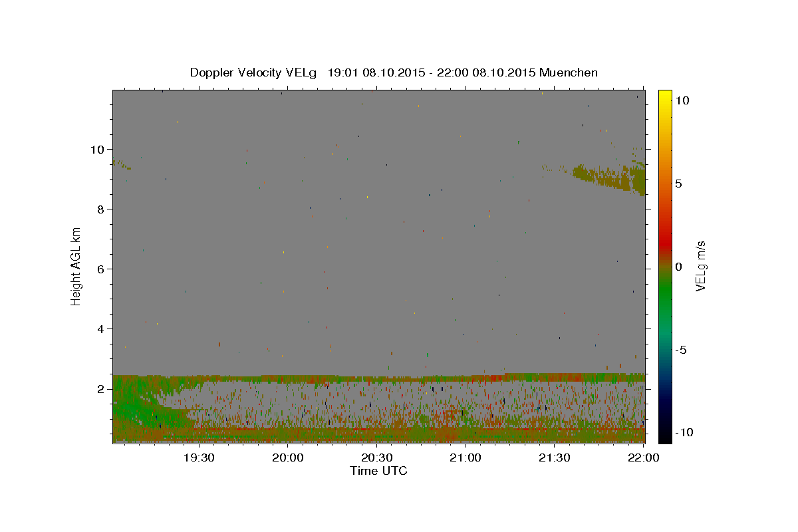Click the 22:00 time tick label
Image resolution: width=798 pixels, height=532 pixels.
(x=644, y=458)
